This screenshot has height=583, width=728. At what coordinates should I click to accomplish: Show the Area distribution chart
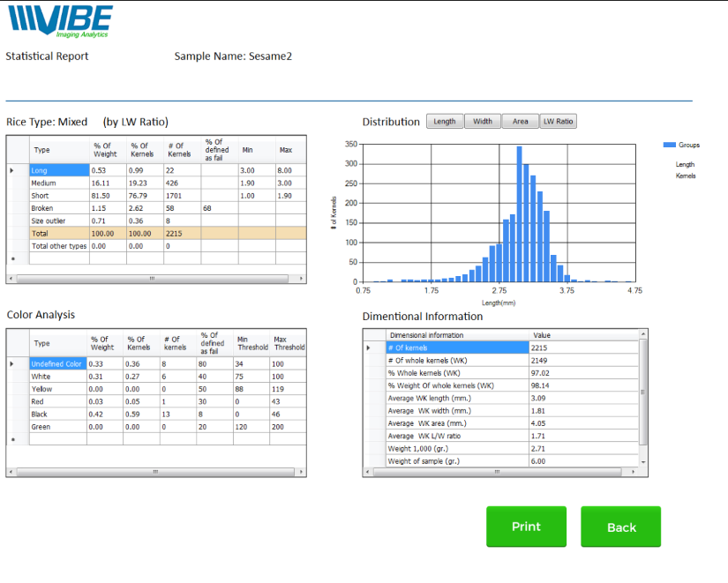[521, 122]
